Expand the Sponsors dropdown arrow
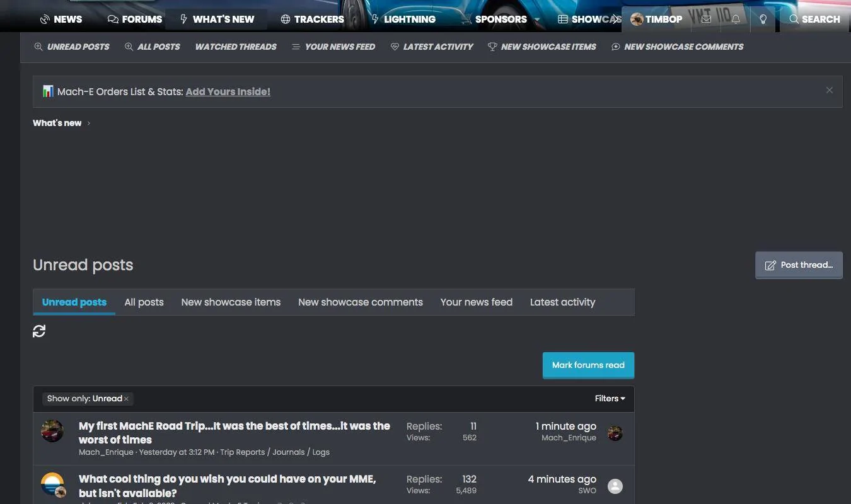Viewport: 851px width, 504px height. pos(537,20)
